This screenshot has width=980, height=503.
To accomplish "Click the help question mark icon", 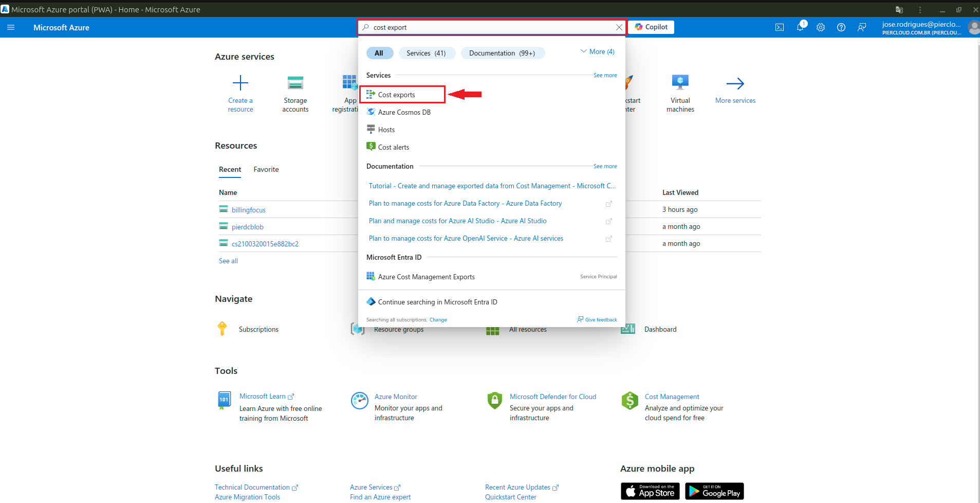I will [841, 27].
